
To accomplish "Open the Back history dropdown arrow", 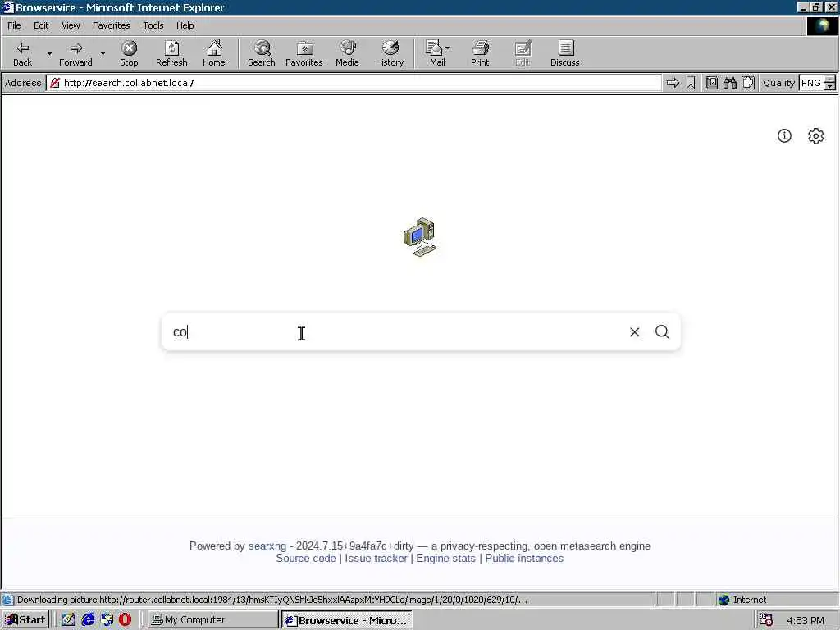I will [49, 53].
